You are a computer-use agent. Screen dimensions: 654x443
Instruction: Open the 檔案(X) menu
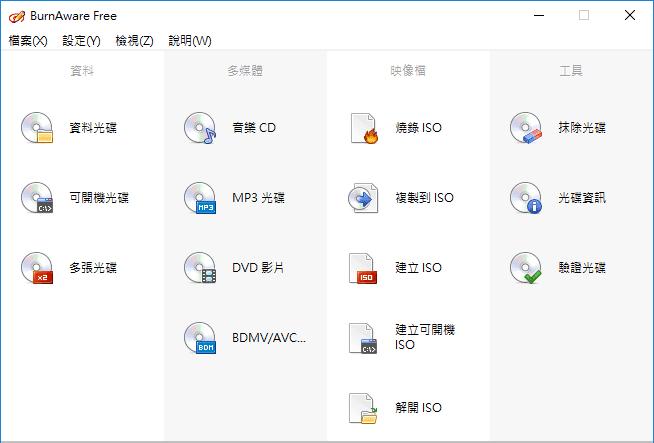point(28,41)
